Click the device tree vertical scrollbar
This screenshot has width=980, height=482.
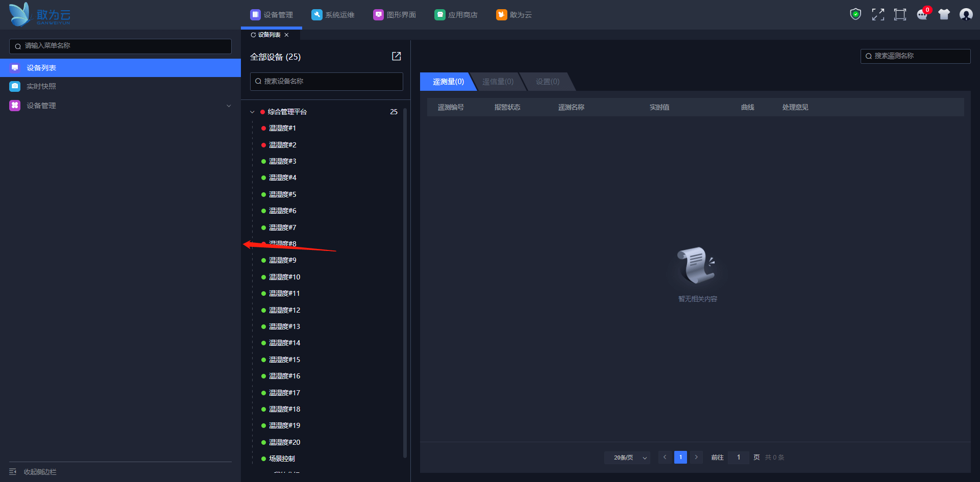coord(405,283)
